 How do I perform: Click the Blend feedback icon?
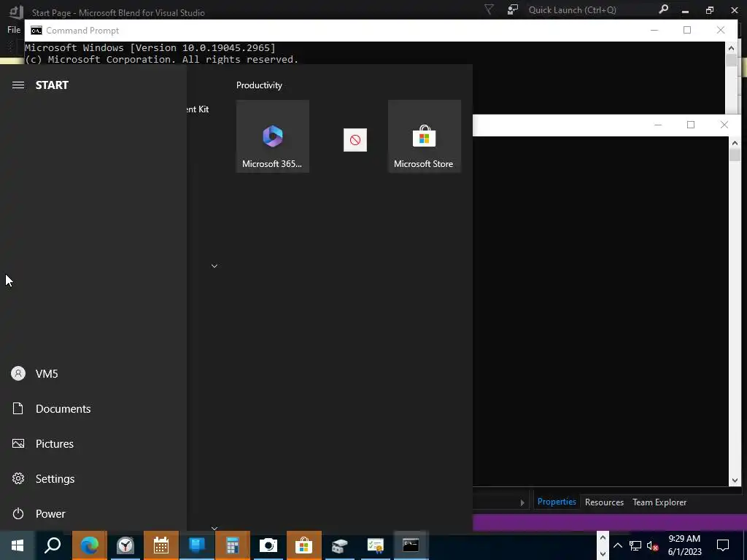pyautogui.click(x=513, y=9)
